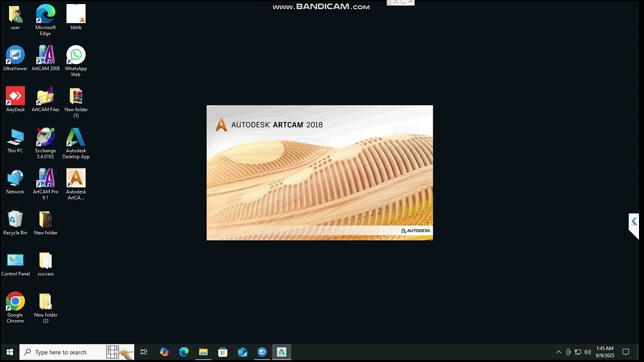Open Outlook from the taskbar
The image size is (644, 362).
click(x=243, y=352)
